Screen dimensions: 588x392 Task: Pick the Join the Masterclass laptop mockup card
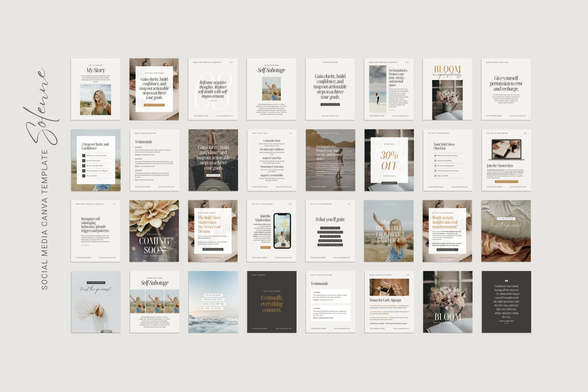[x=506, y=160]
